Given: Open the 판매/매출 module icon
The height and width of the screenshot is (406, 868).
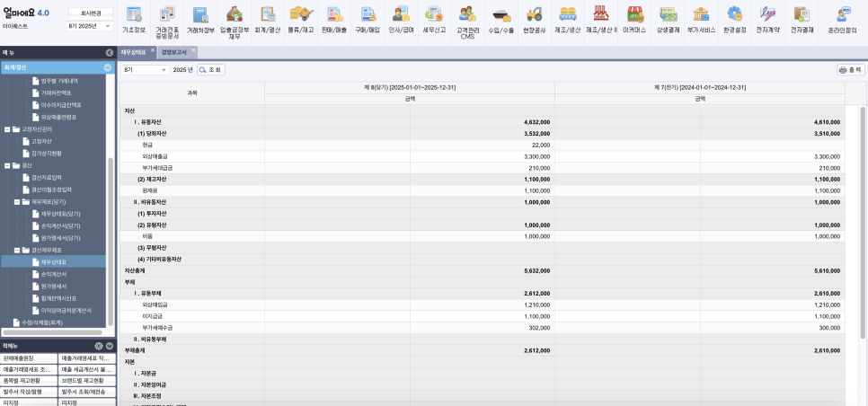Looking at the screenshot, I should [x=333, y=15].
